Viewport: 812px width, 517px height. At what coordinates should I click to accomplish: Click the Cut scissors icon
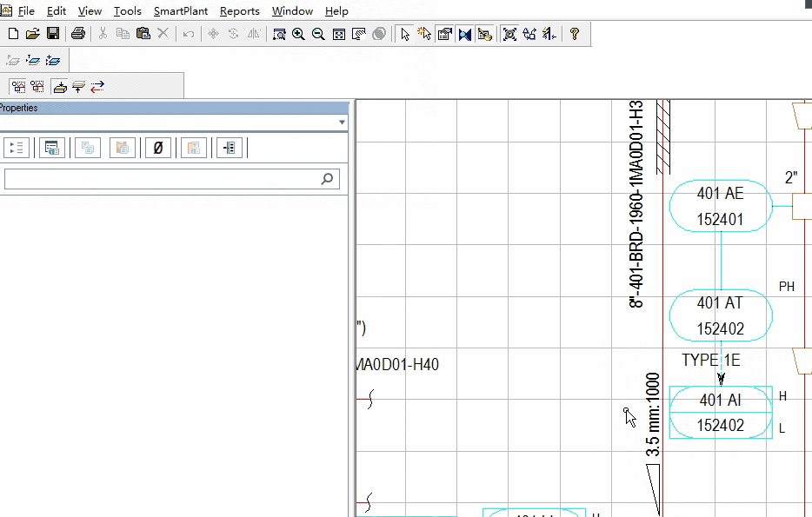103,34
